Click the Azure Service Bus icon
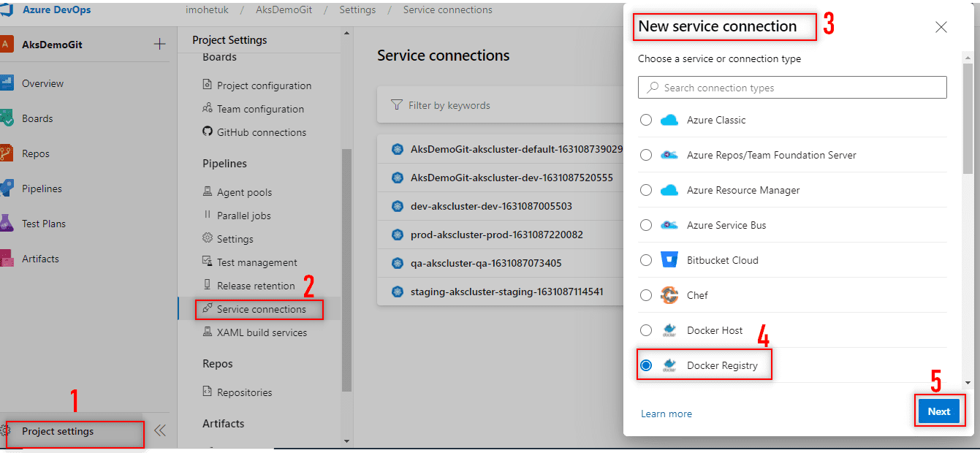 coord(669,225)
